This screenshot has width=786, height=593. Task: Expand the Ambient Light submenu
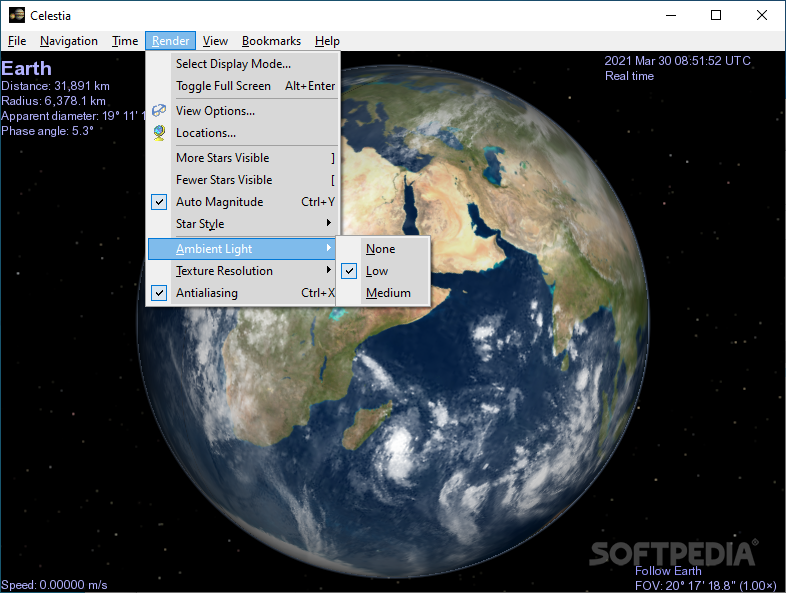[243, 249]
